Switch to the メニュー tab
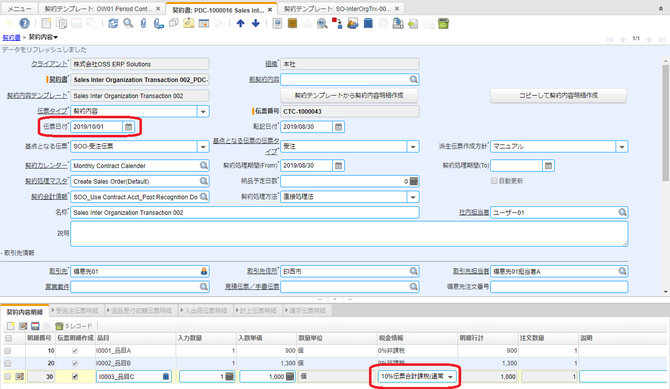 tap(20, 9)
